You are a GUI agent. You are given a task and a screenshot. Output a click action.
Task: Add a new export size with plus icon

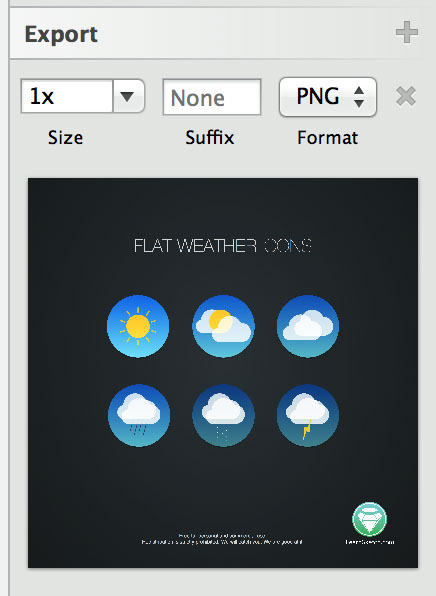point(406,32)
